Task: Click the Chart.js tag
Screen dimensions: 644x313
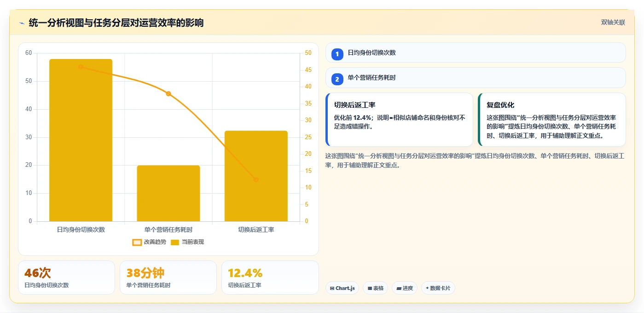Action: pos(342,288)
